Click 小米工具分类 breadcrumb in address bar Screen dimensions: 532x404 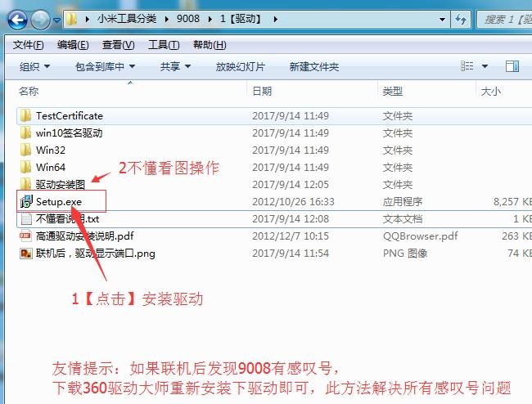127,19
